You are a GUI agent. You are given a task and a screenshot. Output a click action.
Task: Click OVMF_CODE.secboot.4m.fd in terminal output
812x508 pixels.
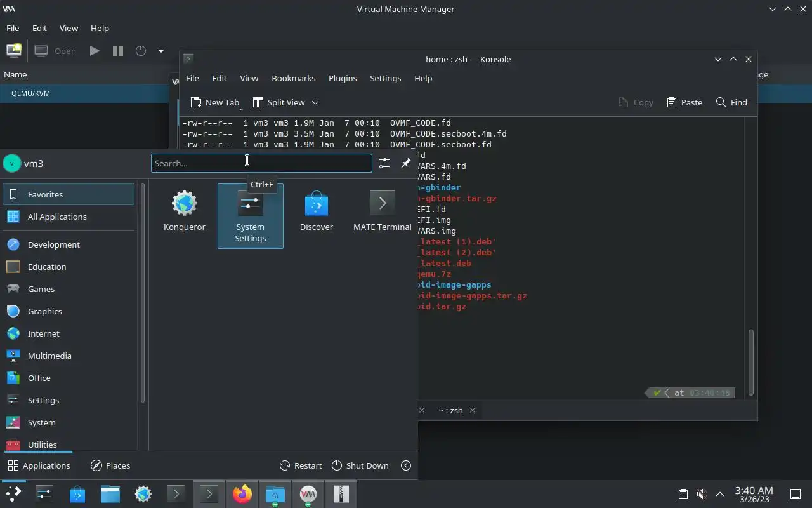point(449,133)
